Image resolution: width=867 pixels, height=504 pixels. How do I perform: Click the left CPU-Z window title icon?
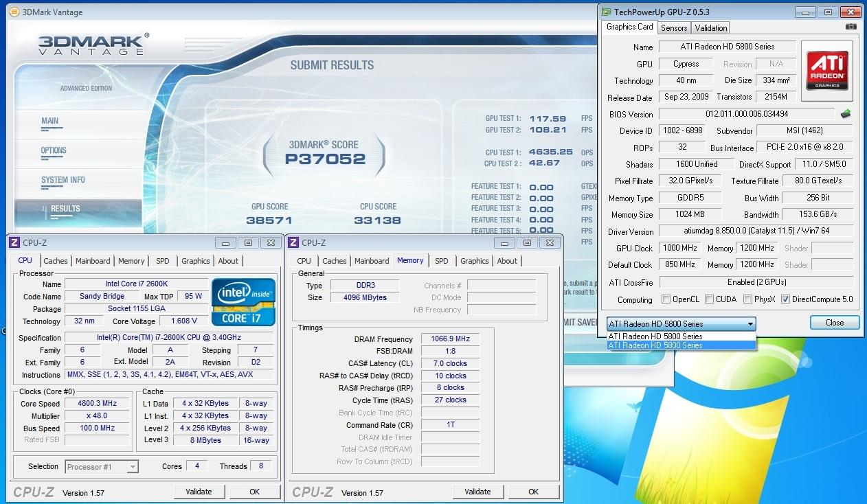click(x=14, y=242)
